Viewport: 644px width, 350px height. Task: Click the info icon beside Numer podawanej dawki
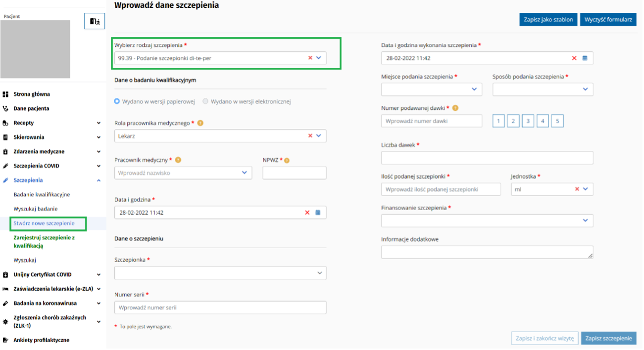coord(455,107)
